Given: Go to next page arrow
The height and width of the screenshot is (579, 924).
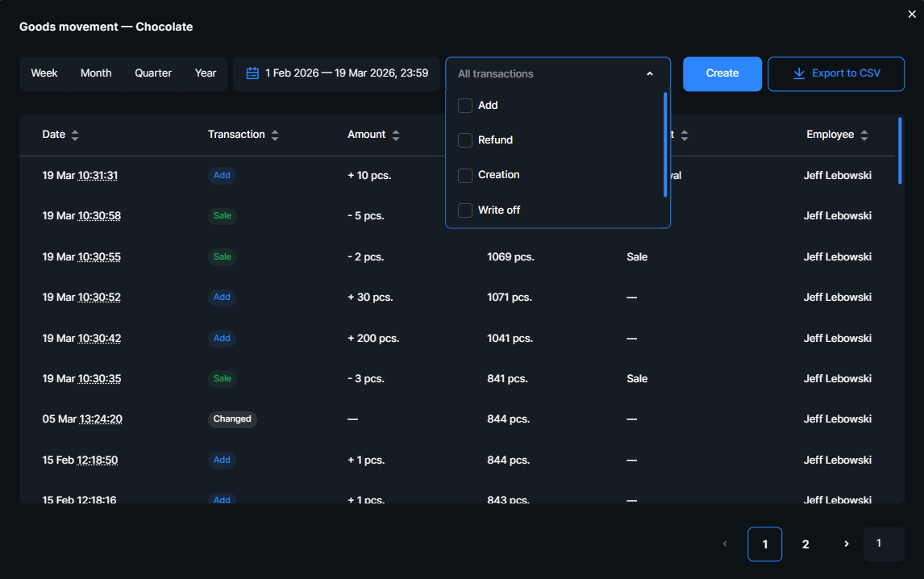Looking at the screenshot, I should coord(847,544).
